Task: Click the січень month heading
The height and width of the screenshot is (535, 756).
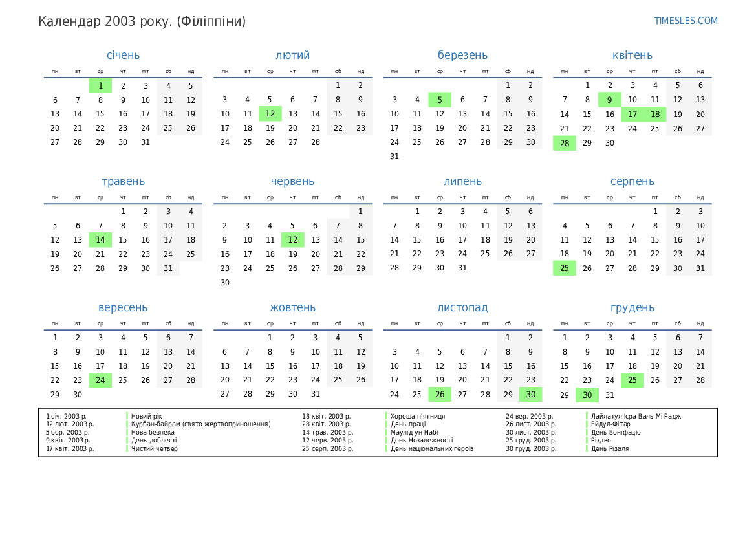Action: (123, 56)
